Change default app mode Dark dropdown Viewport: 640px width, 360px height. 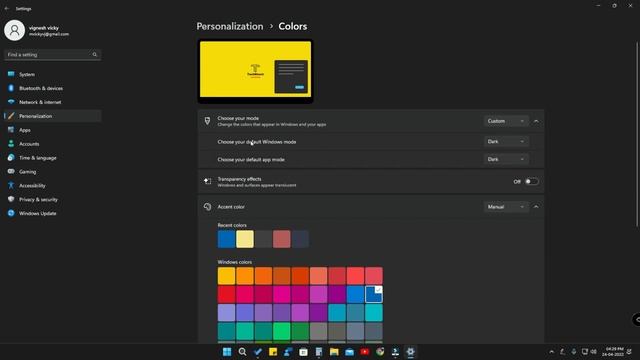506,159
